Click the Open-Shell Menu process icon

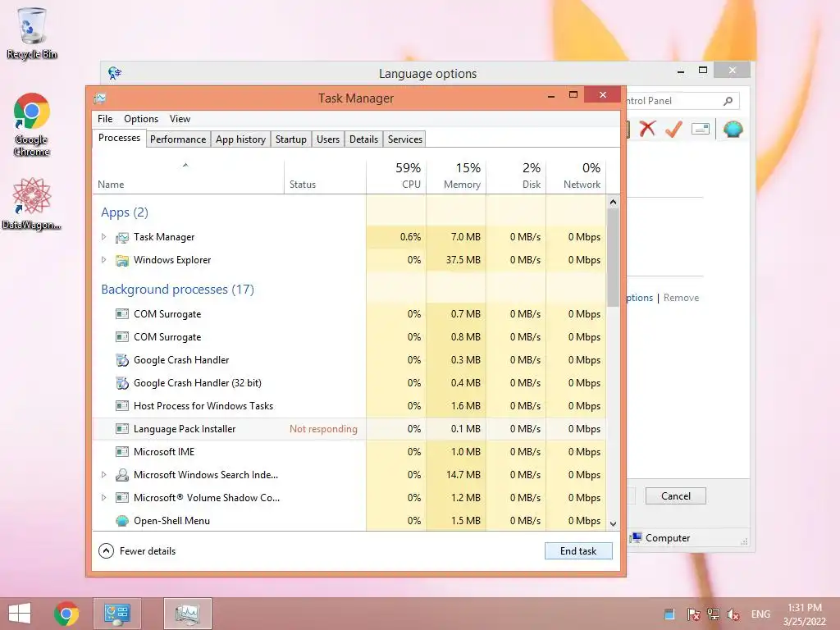122,521
